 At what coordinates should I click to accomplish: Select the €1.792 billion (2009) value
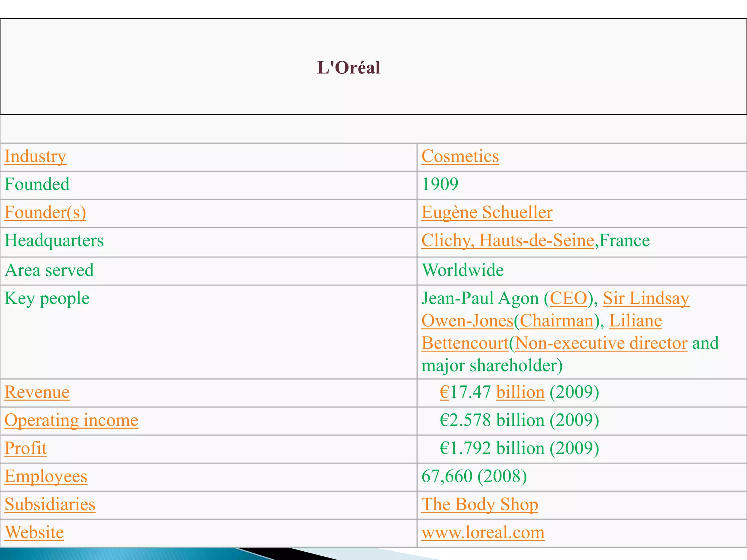tap(519, 448)
